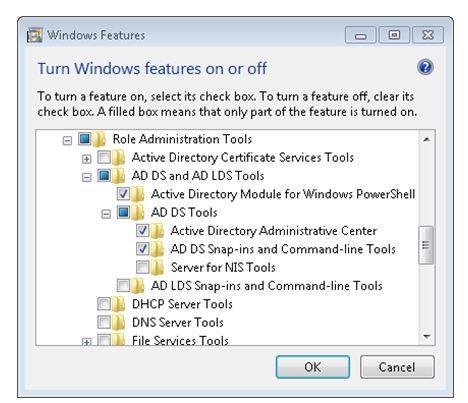
Task: Minimize the Windows Features dialog
Action: (361, 35)
